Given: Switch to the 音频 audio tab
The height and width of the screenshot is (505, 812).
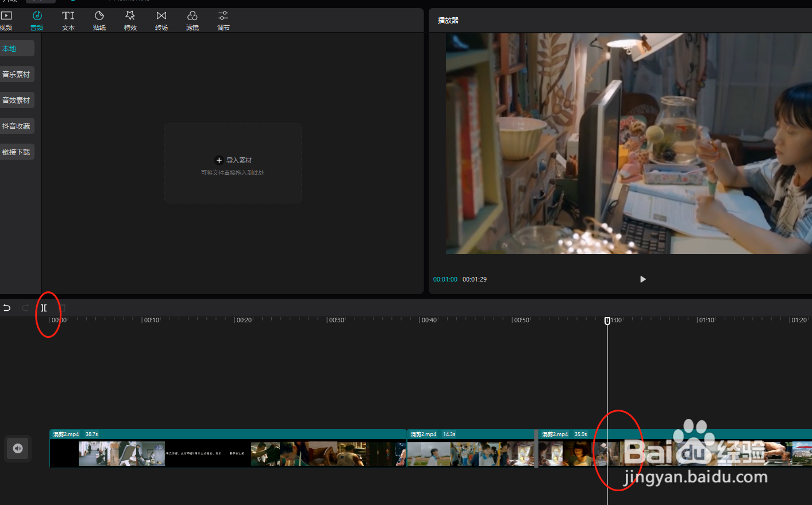Looking at the screenshot, I should (37, 21).
